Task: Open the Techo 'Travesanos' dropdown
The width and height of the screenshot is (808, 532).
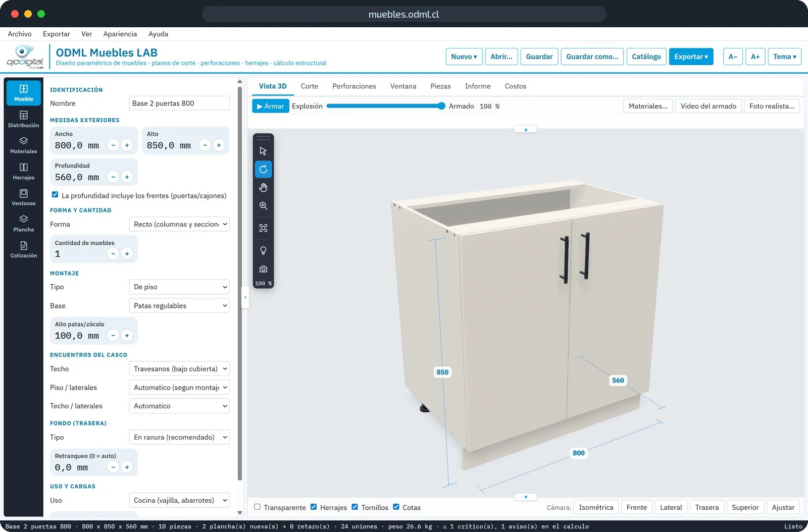Action: tap(179, 368)
